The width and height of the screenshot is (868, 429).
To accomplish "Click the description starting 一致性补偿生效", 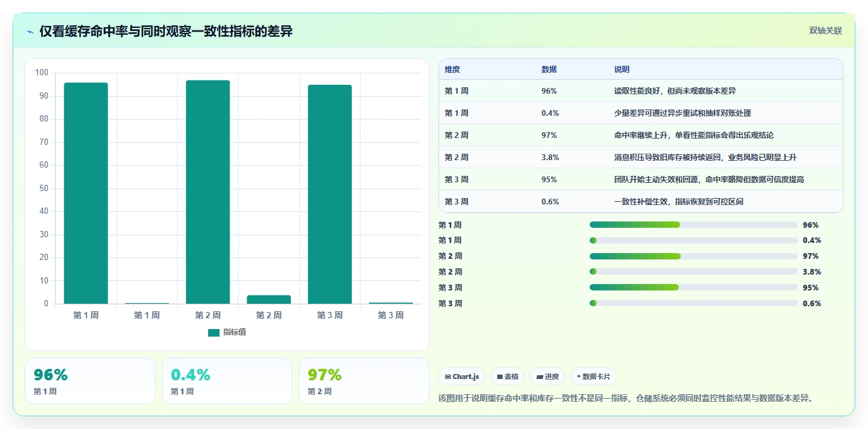I will coord(679,202).
